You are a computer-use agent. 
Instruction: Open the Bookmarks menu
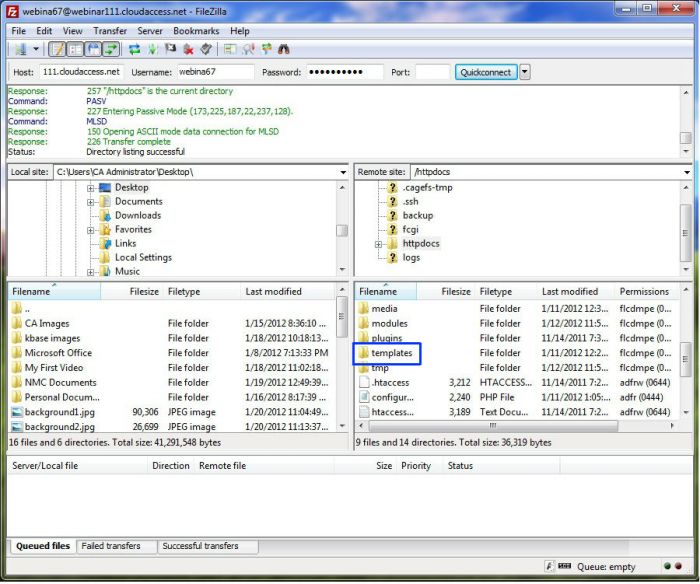(196, 31)
